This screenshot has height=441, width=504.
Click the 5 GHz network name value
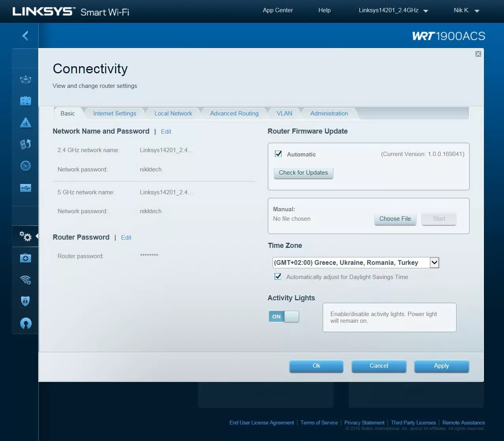click(x=166, y=192)
